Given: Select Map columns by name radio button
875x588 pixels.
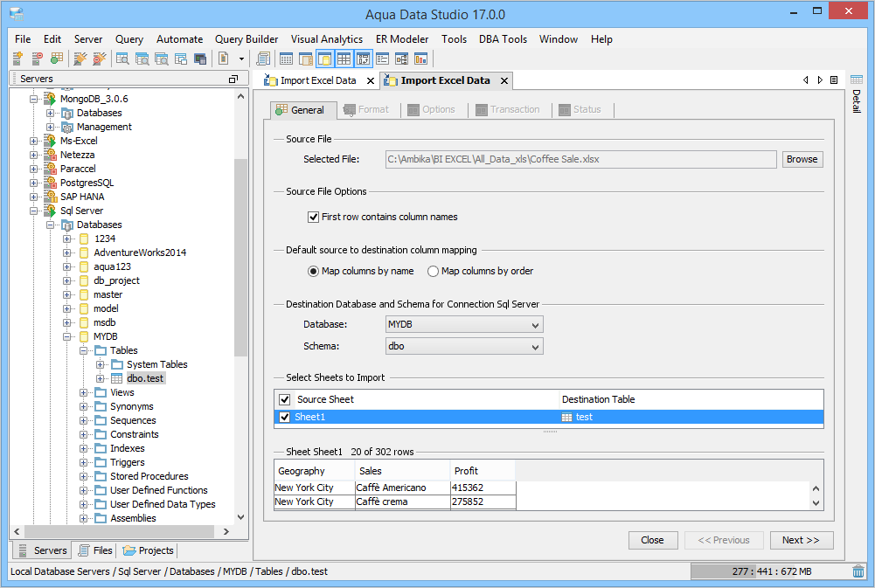Looking at the screenshot, I should click(x=314, y=271).
